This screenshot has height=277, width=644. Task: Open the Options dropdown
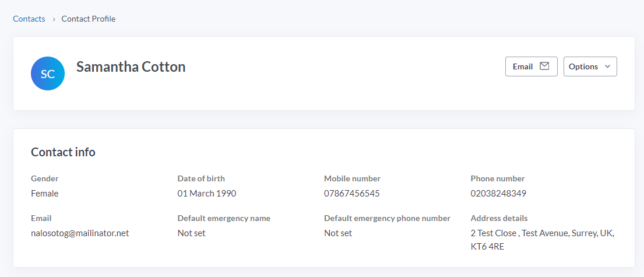590,66
